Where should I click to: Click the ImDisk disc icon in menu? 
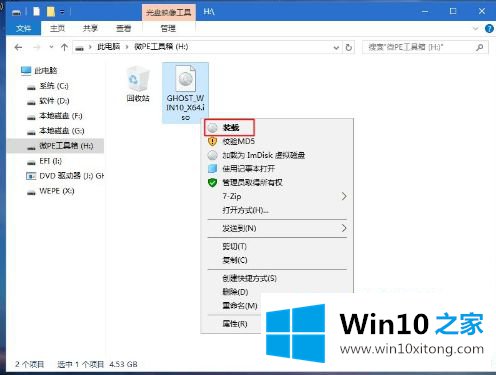coord(212,155)
